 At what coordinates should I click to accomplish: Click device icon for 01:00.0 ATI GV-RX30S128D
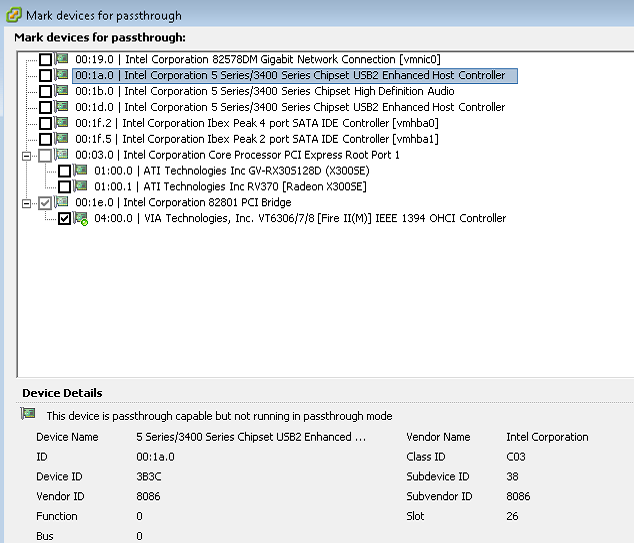coord(80,170)
